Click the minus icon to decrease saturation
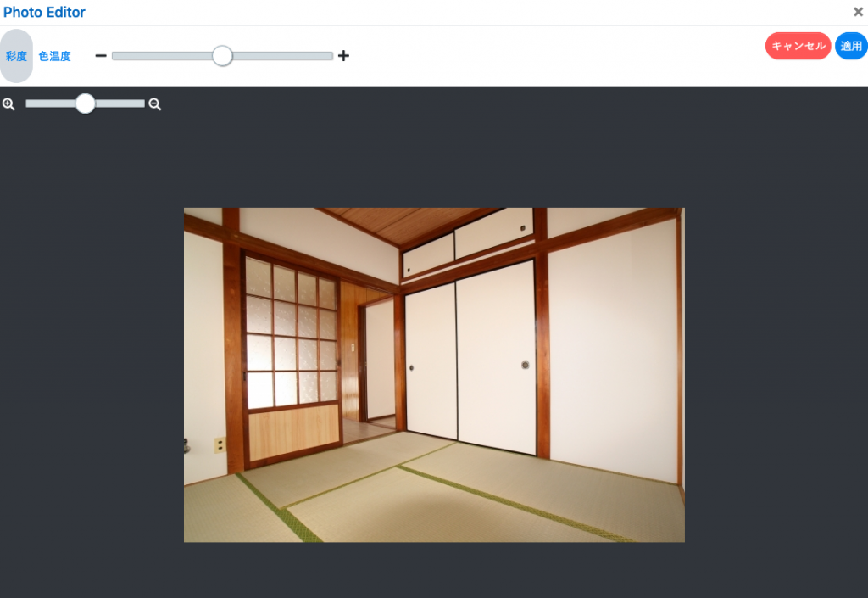The image size is (868, 598). (101, 56)
